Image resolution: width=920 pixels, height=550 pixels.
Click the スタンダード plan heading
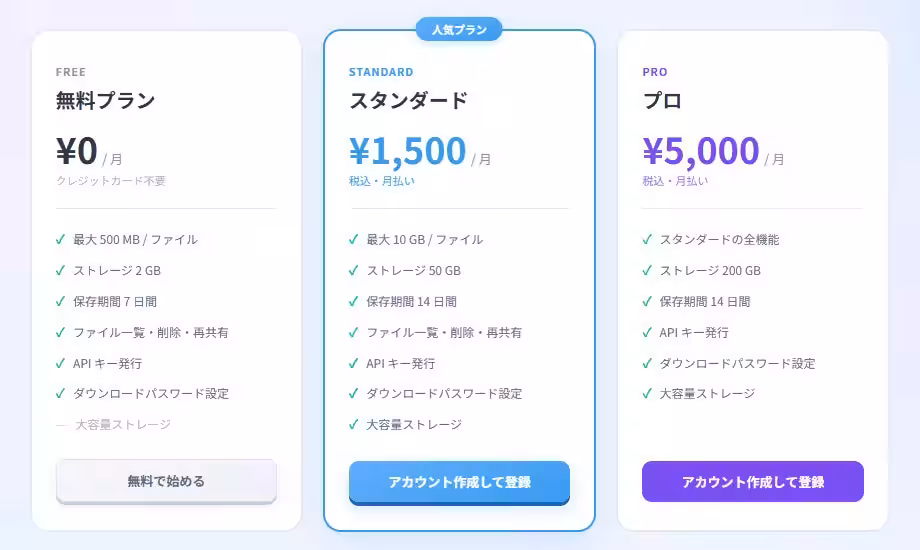tap(408, 100)
